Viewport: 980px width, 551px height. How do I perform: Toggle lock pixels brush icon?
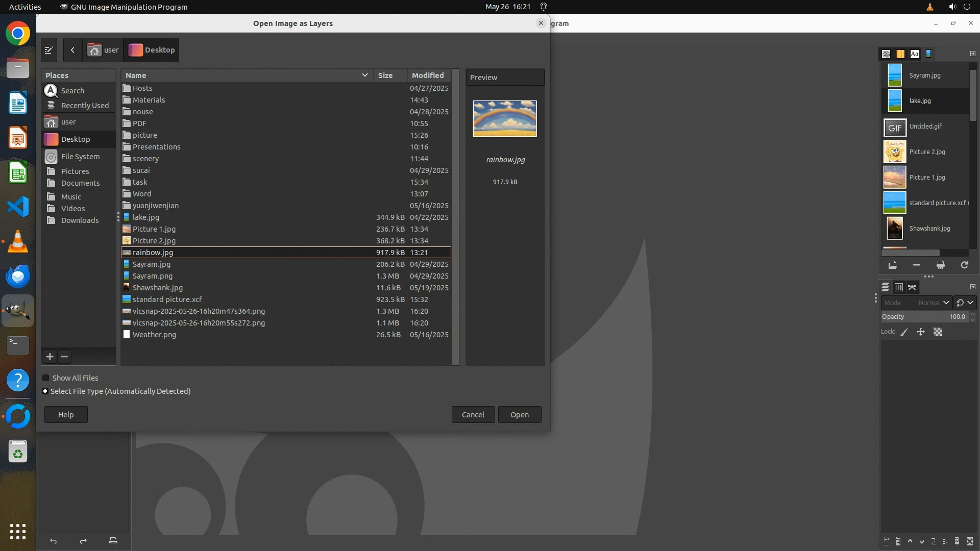(904, 332)
